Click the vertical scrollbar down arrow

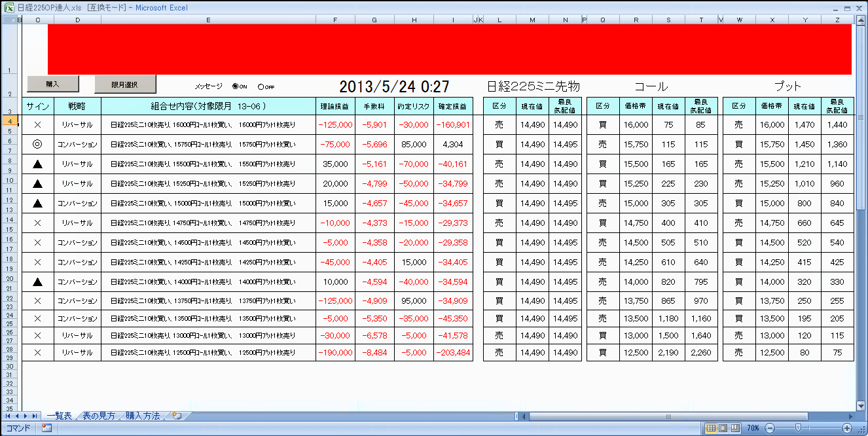pos(861,406)
